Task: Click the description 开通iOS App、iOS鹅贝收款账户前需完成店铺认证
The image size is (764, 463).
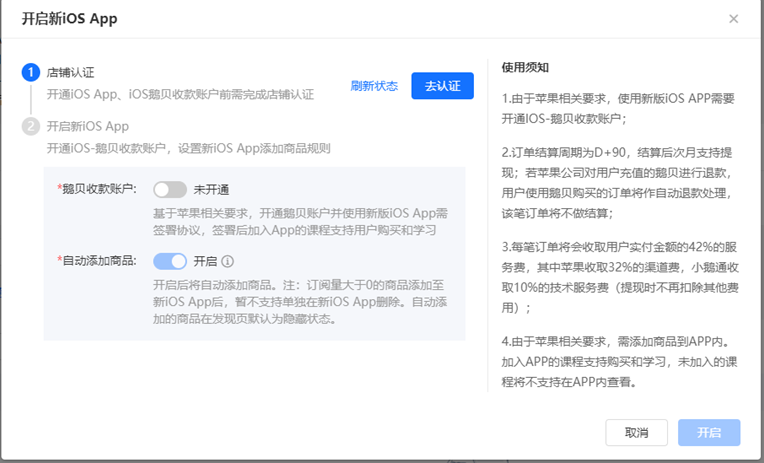Action: (x=180, y=94)
